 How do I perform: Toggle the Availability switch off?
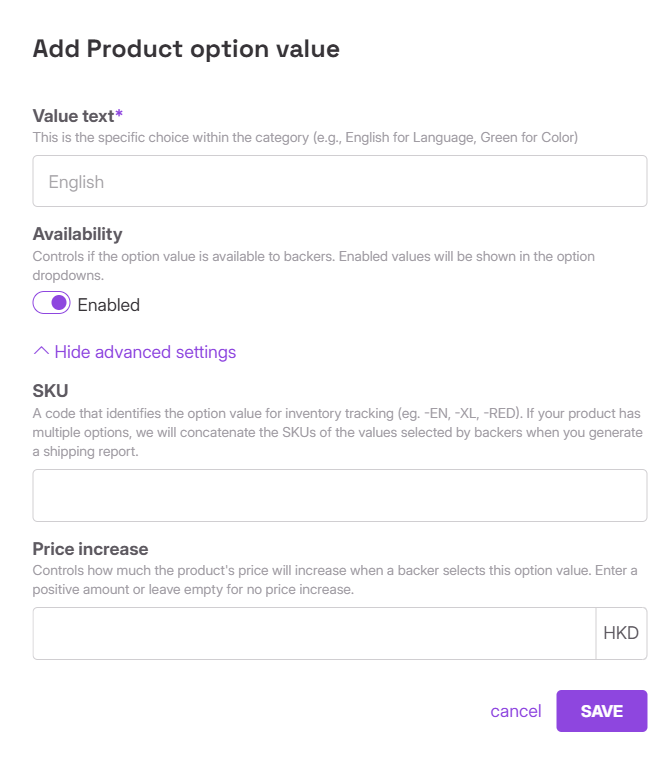click(52, 303)
